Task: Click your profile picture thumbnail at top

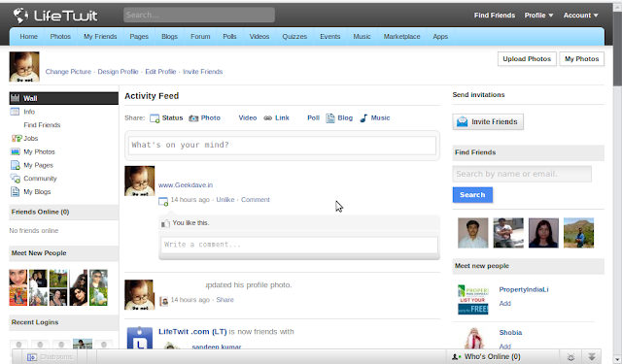Action: pos(24,67)
